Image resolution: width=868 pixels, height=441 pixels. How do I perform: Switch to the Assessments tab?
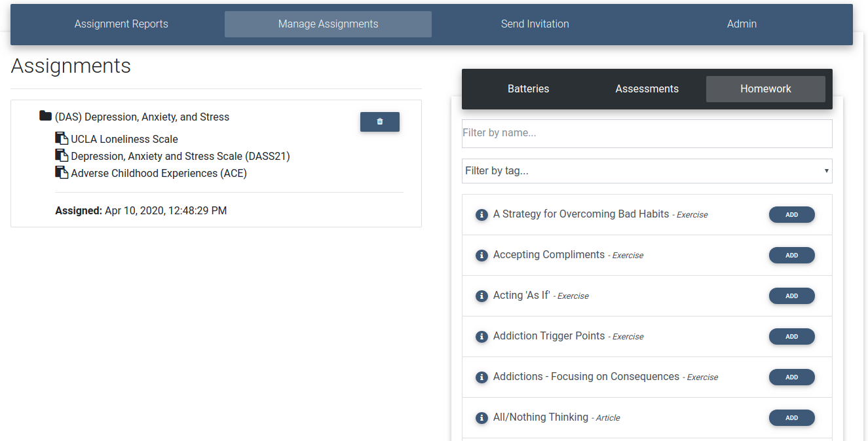click(x=647, y=89)
